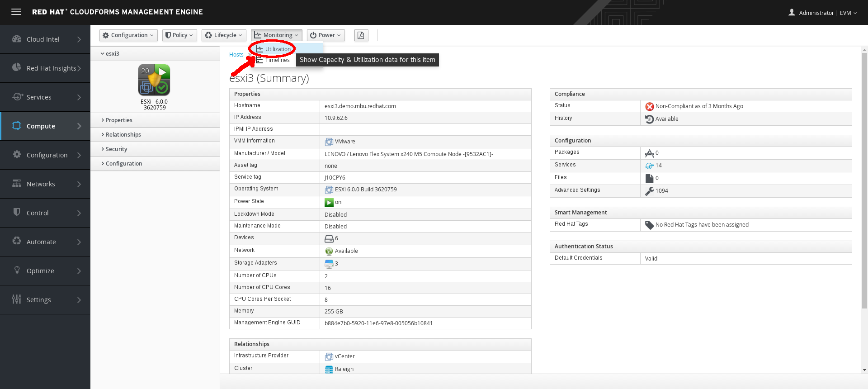The image size is (868, 389).
Task: Click the vCenter provider icon
Action: (x=329, y=357)
